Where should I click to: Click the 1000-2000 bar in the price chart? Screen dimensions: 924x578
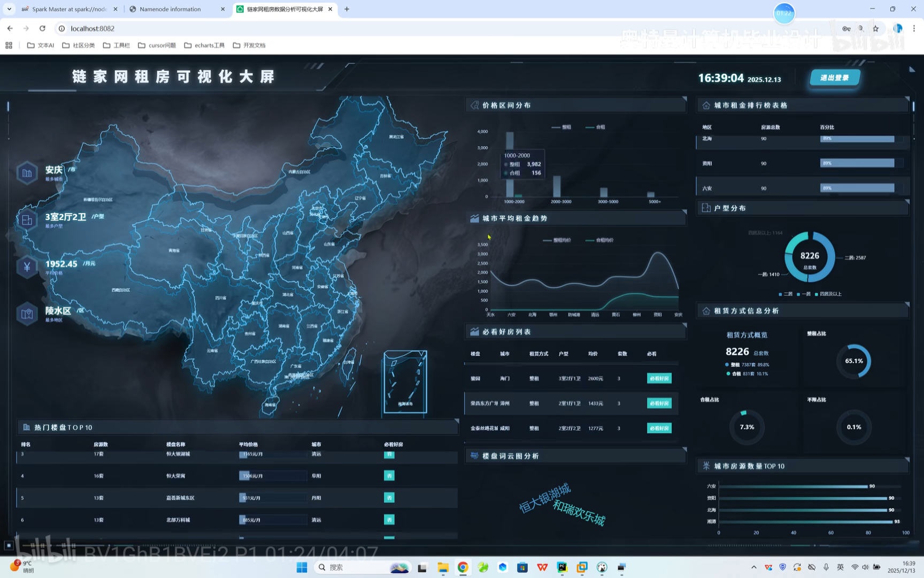510,164
